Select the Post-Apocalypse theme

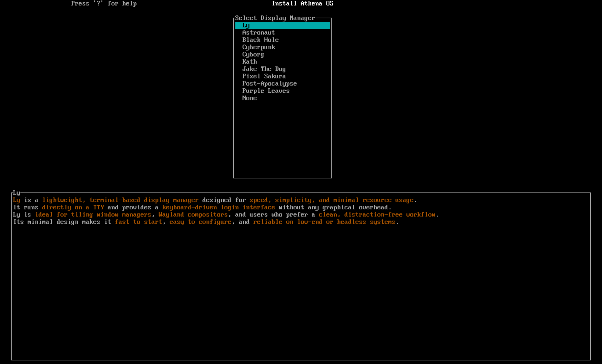(270, 83)
